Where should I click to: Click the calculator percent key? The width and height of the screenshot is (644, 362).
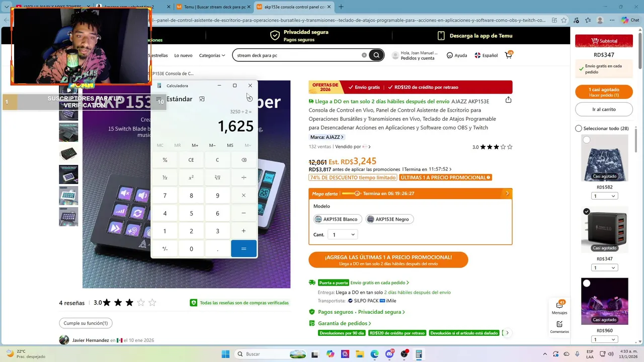[x=165, y=160]
